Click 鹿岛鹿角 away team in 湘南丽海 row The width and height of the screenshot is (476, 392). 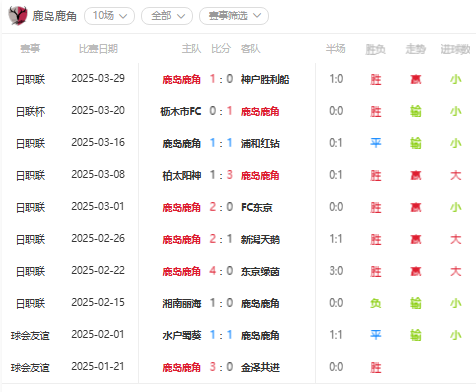click(x=260, y=303)
